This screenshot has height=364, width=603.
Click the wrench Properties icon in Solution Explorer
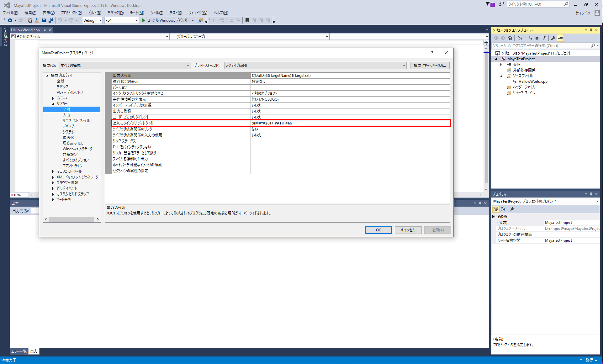(553, 38)
